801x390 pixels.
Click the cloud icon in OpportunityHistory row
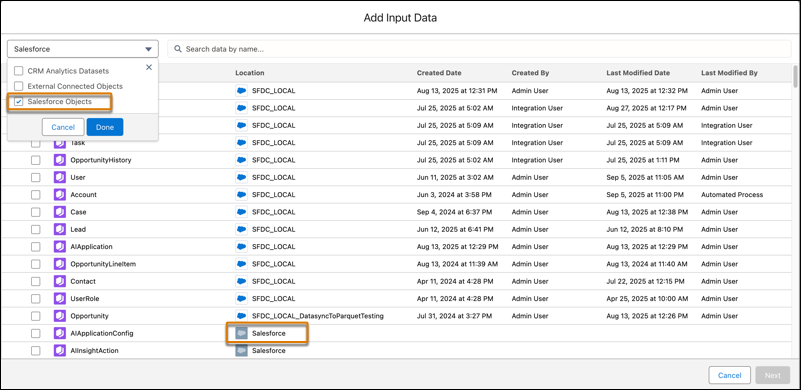pos(241,160)
